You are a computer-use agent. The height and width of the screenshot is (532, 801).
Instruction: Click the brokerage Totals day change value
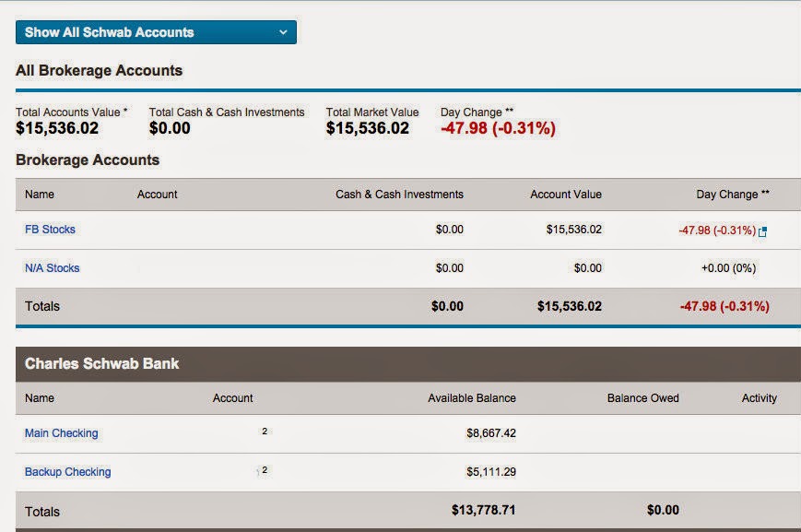724,307
